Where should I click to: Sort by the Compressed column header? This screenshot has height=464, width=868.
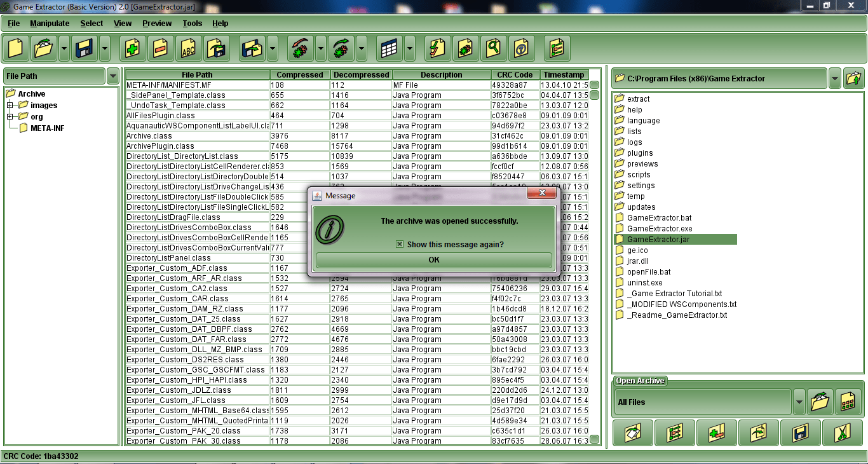[x=300, y=75]
